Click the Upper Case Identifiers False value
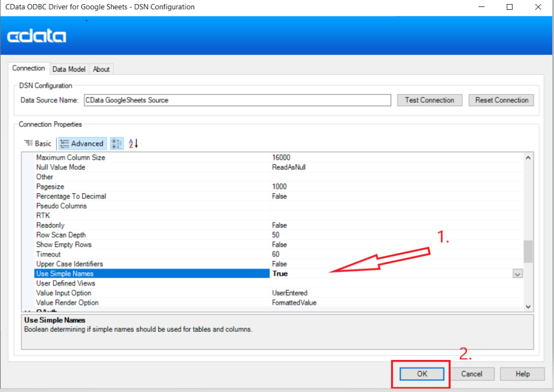Screen dimensions: 554x392 pyautogui.click(x=280, y=264)
